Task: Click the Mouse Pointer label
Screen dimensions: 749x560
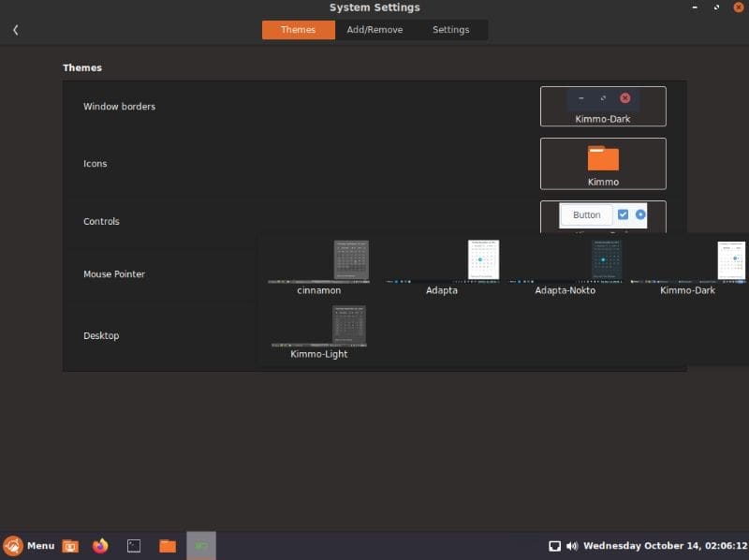Action: 114,273
